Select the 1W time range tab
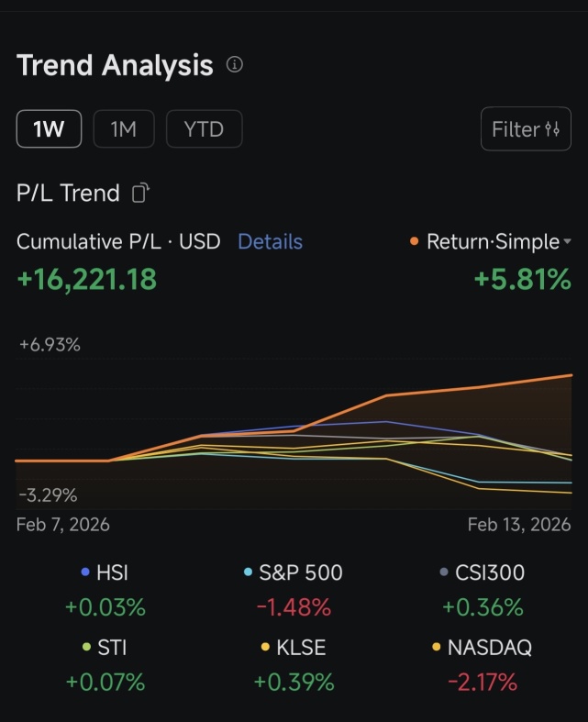The width and height of the screenshot is (588, 722). pos(49,129)
